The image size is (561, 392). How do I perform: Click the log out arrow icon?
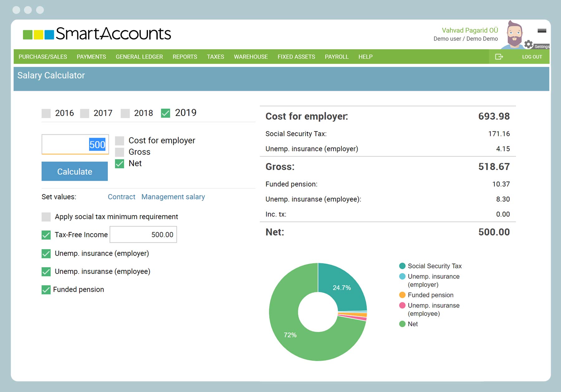pos(499,57)
